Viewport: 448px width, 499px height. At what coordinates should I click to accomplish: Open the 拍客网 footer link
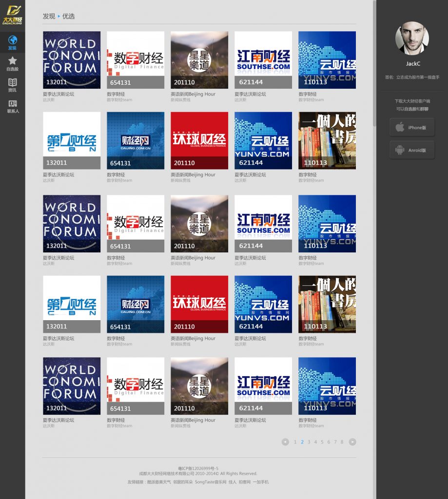point(245,482)
